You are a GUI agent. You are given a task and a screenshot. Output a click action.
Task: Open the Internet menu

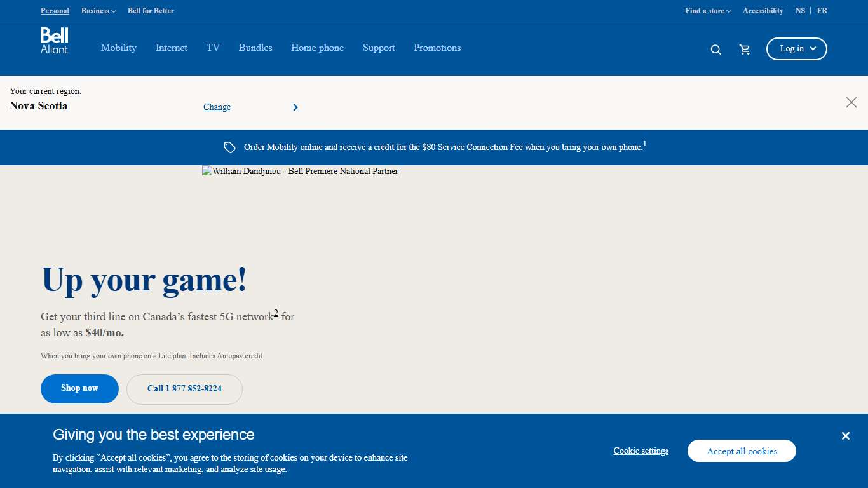coord(172,48)
